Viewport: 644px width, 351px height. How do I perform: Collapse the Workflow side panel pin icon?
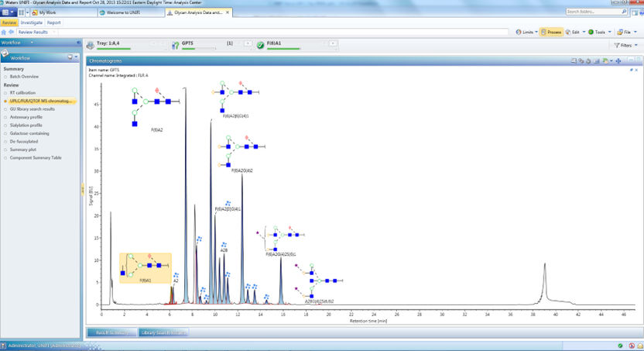pos(78,43)
